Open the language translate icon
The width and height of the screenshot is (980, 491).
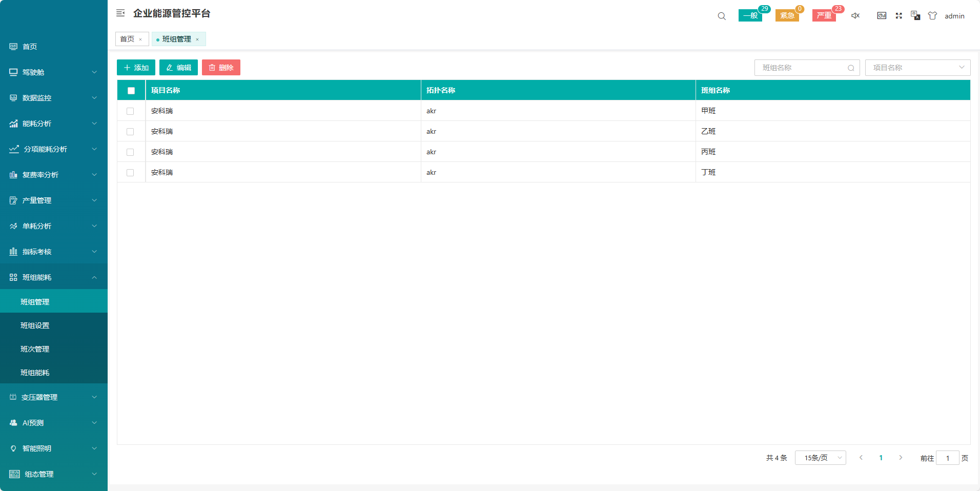click(x=915, y=16)
